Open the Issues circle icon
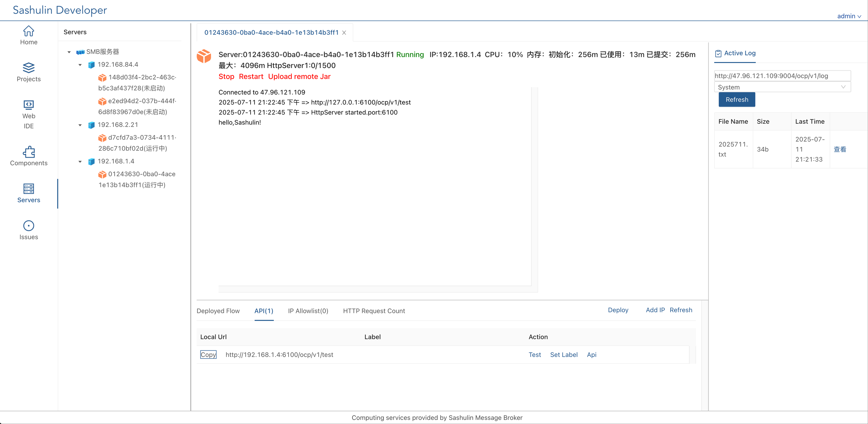The width and height of the screenshot is (868, 424). tap(29, 226)
